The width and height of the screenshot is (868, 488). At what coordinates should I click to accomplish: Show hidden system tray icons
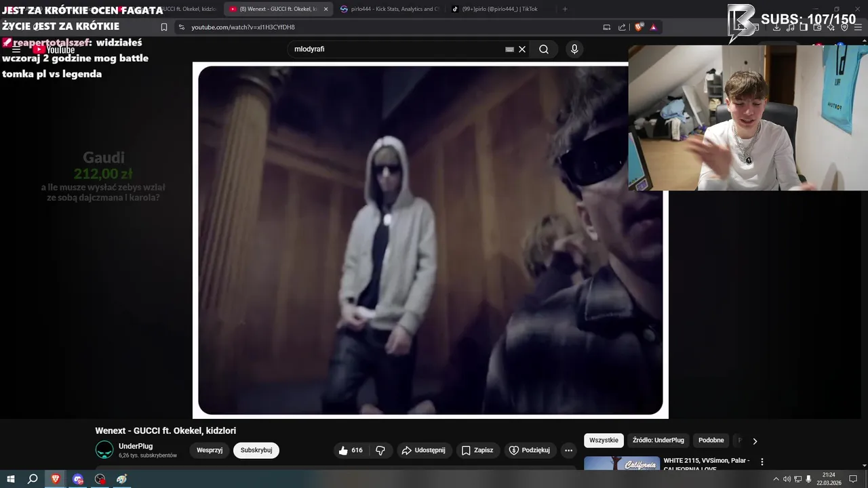776,479
